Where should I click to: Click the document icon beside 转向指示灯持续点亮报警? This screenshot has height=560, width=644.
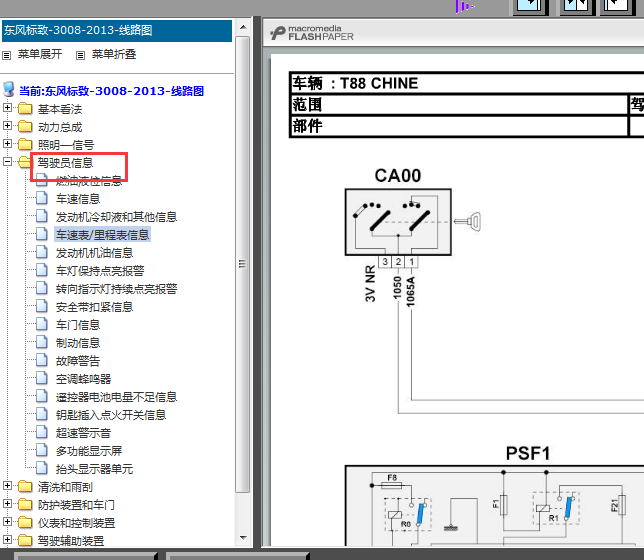click(x=41, y=288)
